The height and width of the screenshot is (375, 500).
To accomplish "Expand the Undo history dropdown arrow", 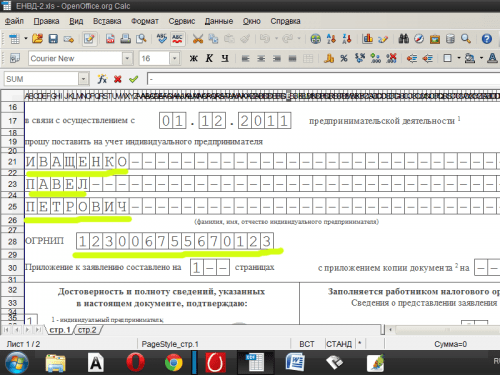I will tap(276, 39).
